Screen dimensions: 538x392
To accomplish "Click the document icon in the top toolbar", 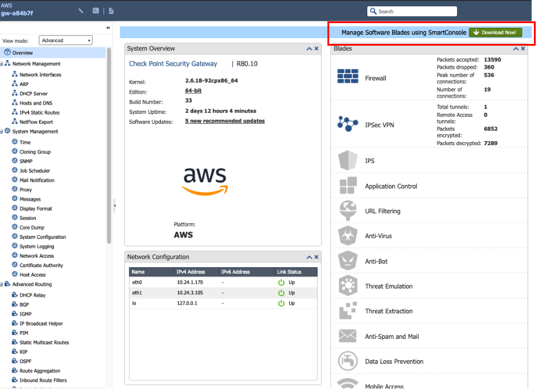I will tap(110, 10).
